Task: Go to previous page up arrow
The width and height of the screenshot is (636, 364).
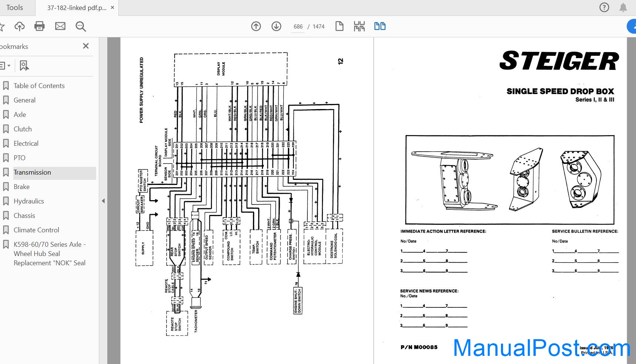Action: [x=256, y=26]
